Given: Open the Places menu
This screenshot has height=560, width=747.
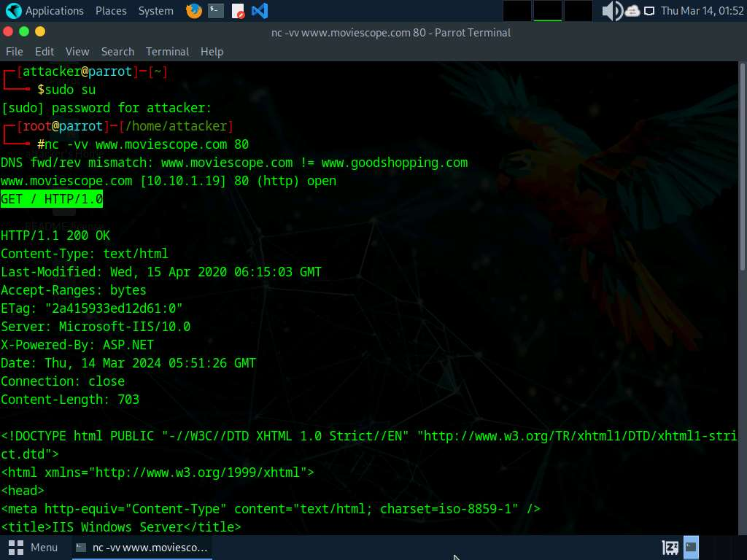Looking at the screenshot, I should tap(111, 11).
